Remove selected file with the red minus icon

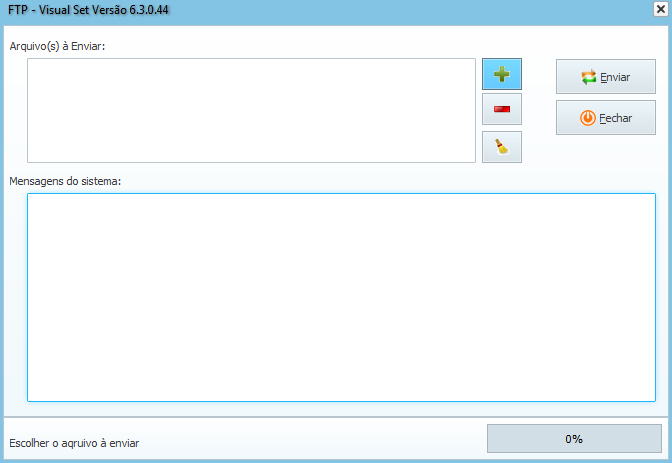coord(502,109)
